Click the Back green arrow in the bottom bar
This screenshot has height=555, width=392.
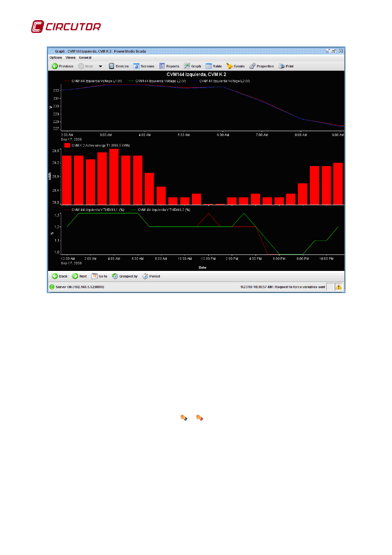point(55,276)
